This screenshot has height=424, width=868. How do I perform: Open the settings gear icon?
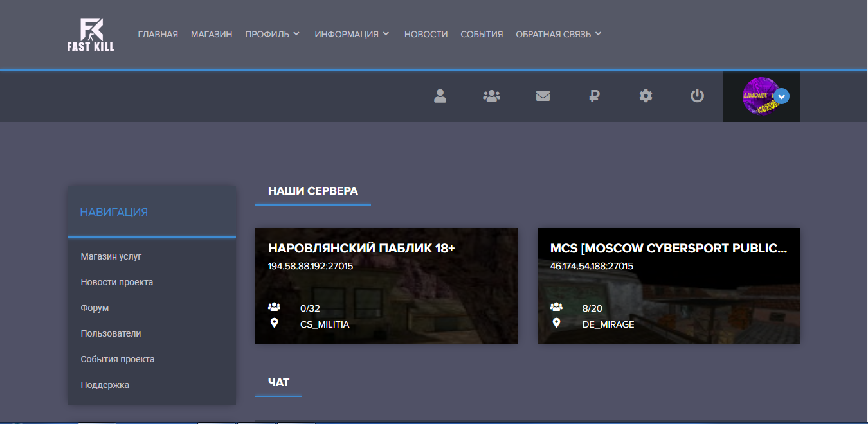(646, 96)
